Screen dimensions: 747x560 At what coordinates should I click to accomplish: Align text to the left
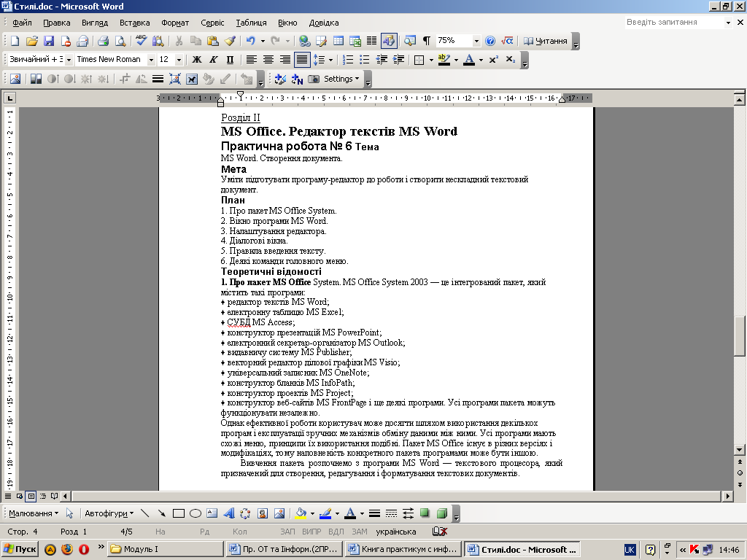coord(251,60)
